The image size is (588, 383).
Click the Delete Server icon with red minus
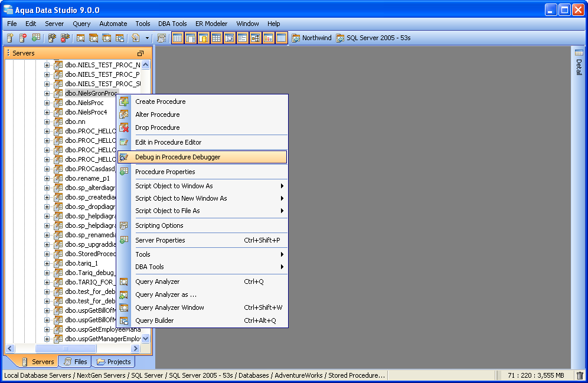pos(23,38)
